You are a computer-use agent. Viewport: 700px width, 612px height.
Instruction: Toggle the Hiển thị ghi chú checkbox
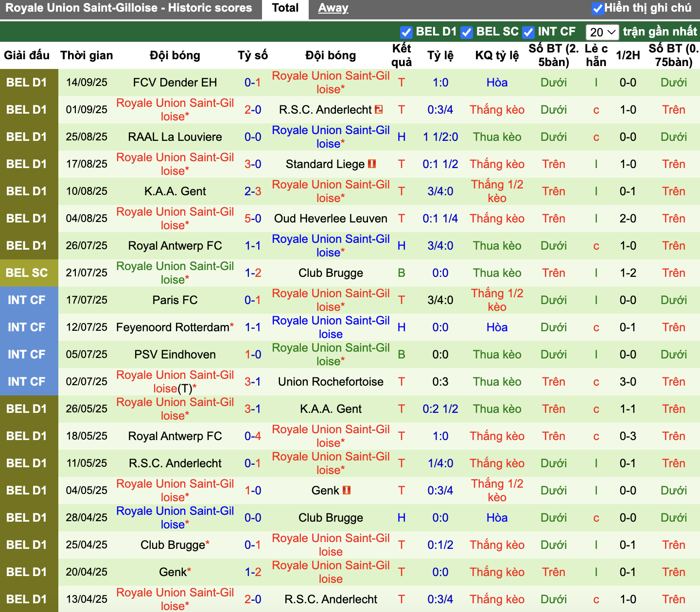(x=597, y=9)
